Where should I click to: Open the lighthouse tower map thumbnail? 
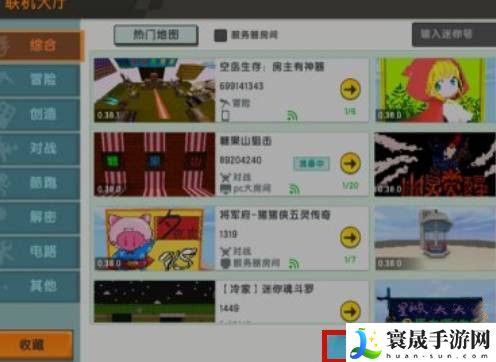point(435,238)
